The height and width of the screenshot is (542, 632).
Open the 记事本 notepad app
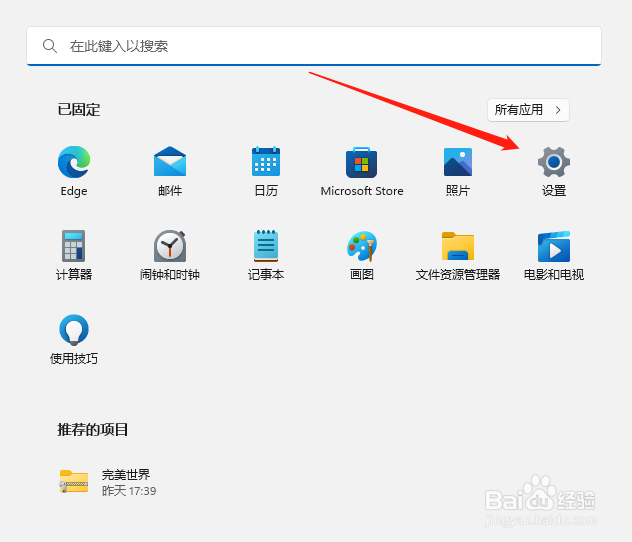(266, 246)
